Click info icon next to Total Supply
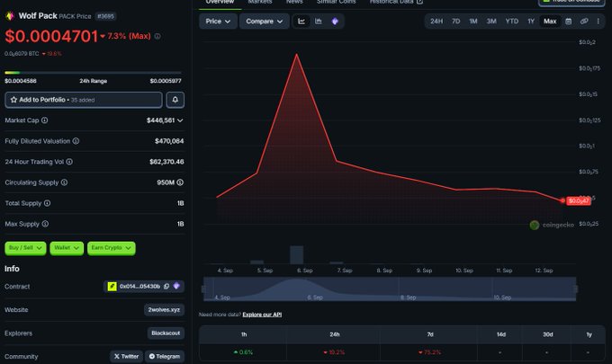The height and width of the screenshot is (364, 612). 47,203
